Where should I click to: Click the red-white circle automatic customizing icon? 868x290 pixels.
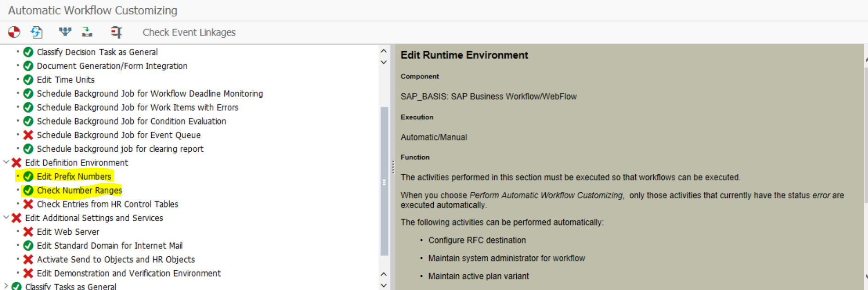coord(14,32)
